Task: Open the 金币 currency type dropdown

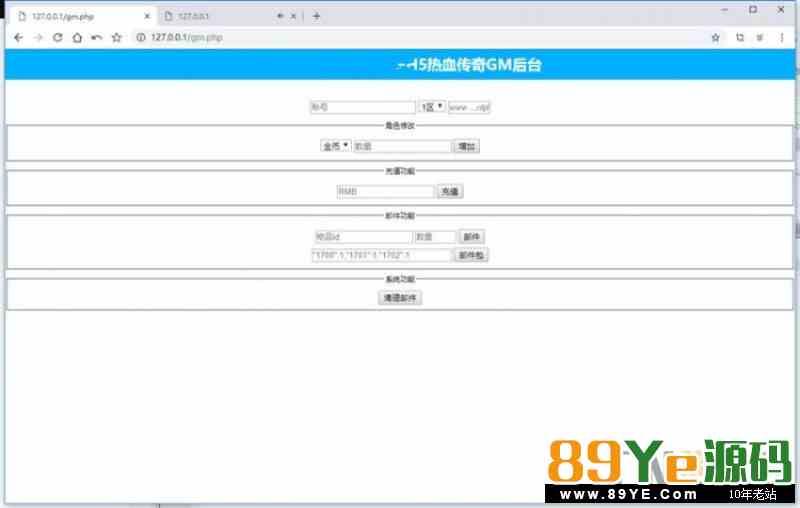Action: coord(336,146)
